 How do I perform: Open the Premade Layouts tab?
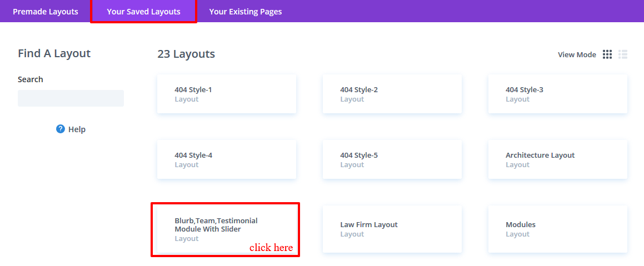46,12
